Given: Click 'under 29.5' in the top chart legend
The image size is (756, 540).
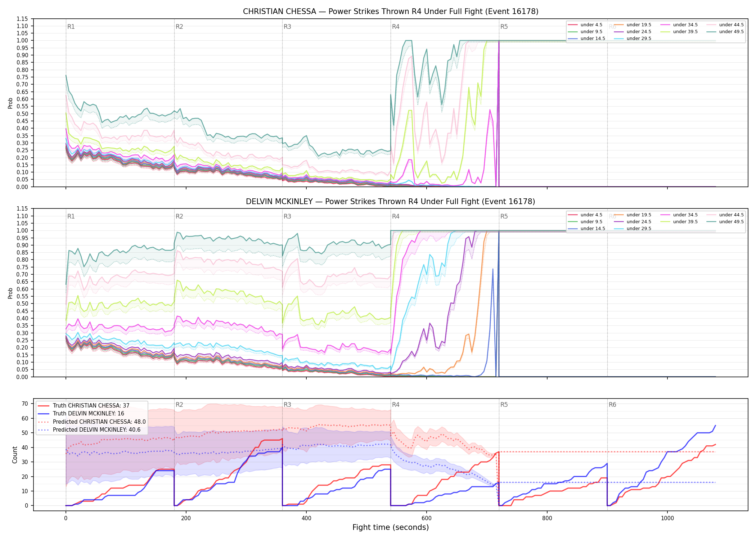Looking at the screenshot, I should coord(633,39).
